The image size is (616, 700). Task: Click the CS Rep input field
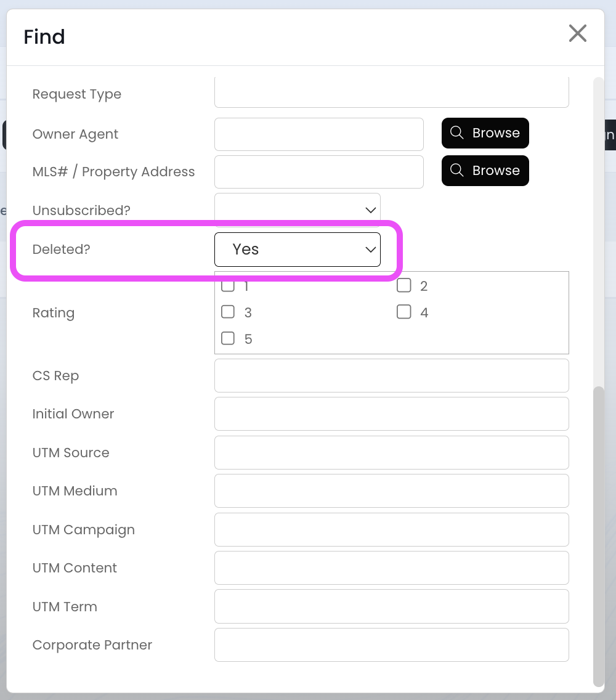tap(391, 375)
